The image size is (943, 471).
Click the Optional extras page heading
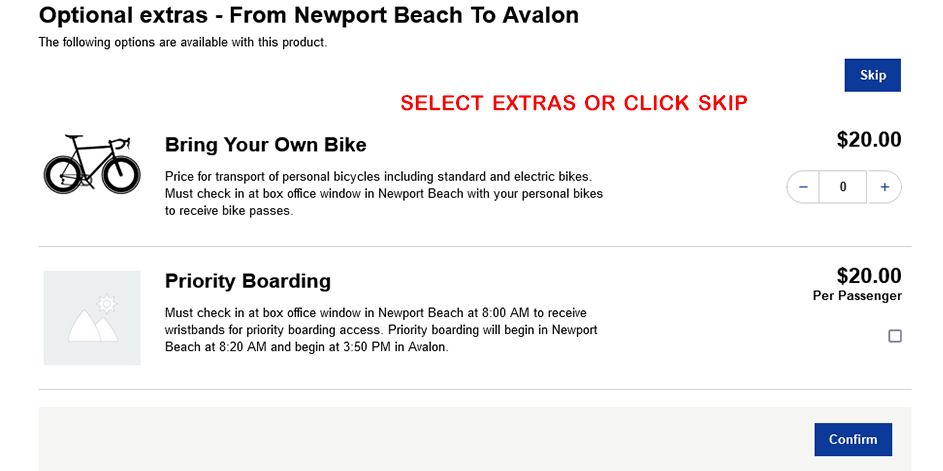pyautogui.click(x=308, y=16)
